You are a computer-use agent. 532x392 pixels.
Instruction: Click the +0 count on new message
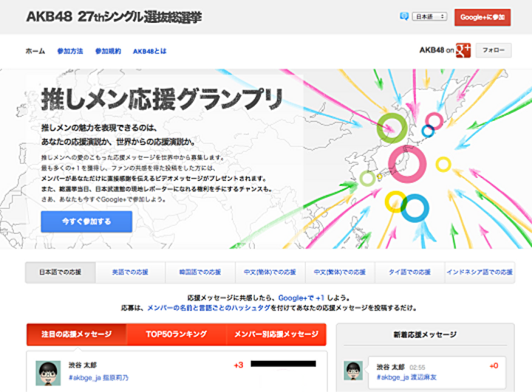point(494,366)
